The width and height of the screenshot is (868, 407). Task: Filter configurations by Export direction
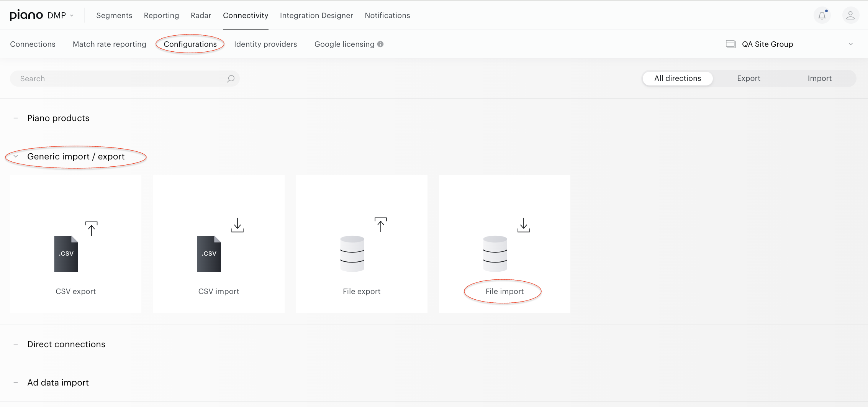click(748, 78)
